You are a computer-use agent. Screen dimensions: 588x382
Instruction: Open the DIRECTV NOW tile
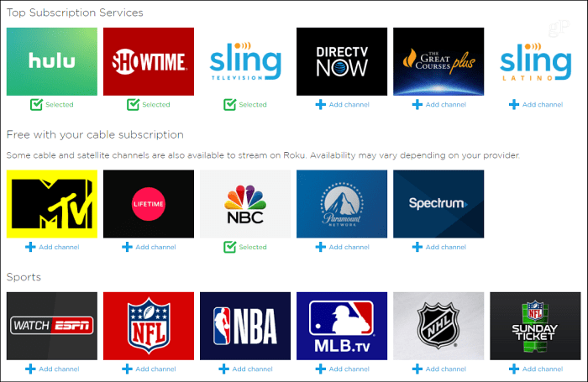(x=342, y=61)
